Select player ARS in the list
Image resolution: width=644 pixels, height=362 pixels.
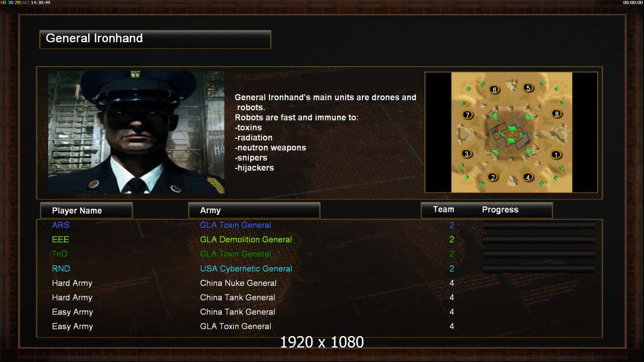60,225
